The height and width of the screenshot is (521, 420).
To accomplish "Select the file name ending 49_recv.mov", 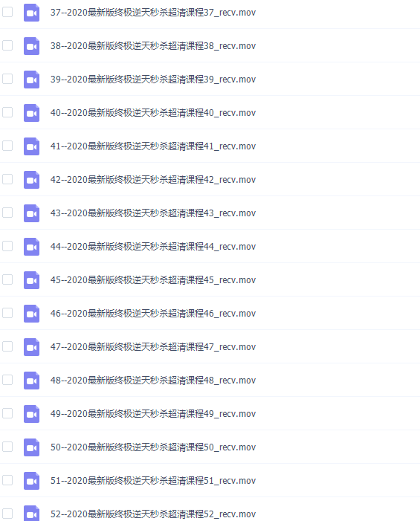I will click(x=153, y=414).
